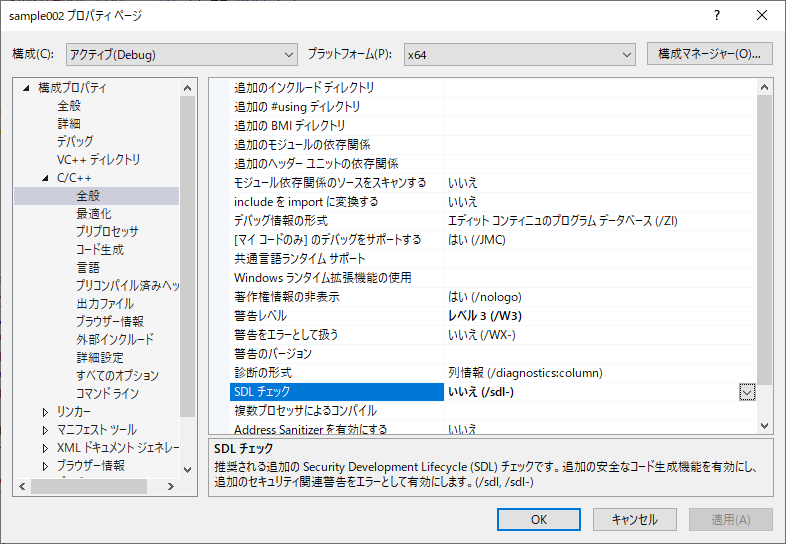
Task: Select VC++ ディレクトリ in the tree
Action: tap(98, 160)
